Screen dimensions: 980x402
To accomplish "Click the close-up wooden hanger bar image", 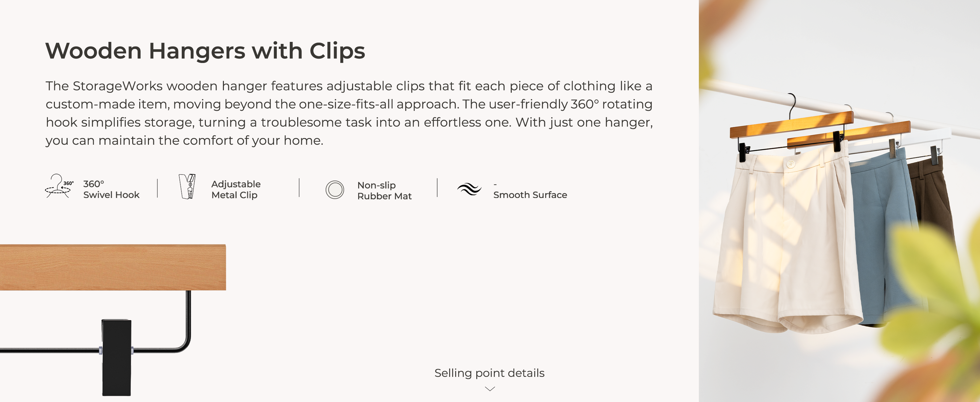I will [112, 267].
